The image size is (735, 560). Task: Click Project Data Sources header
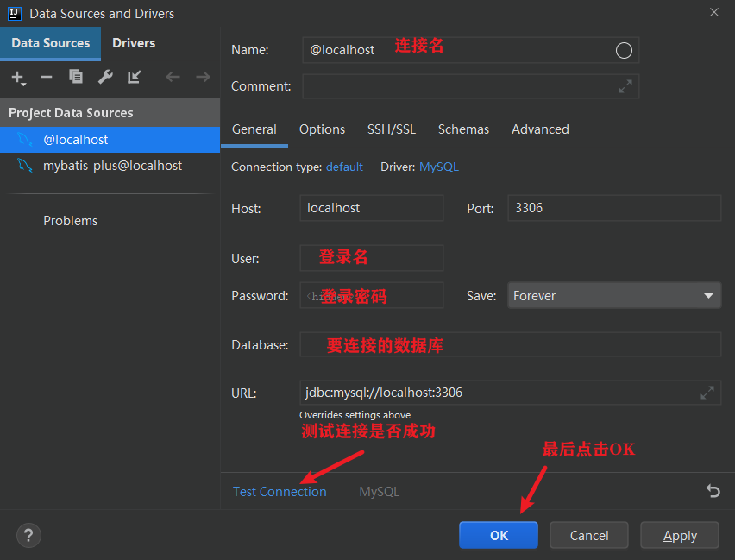click(110, 112)
